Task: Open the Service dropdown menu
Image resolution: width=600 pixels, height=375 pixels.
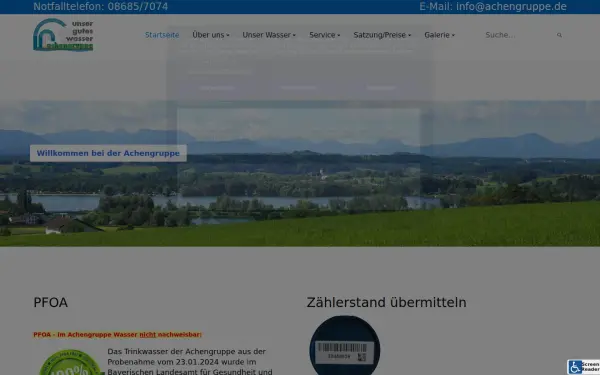Action: 324,35
